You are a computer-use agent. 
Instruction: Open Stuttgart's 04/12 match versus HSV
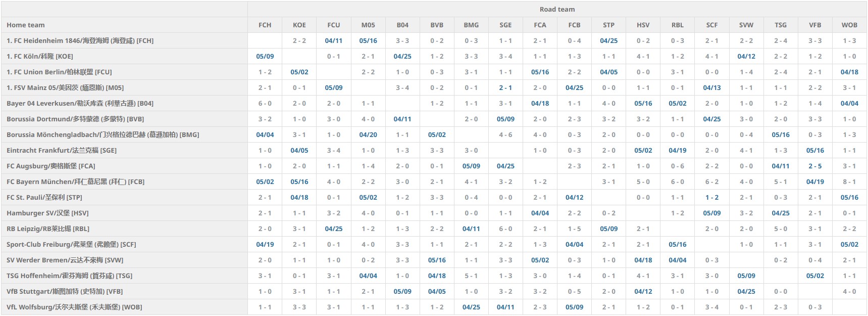pyautogui.click(x=643, y=291)
